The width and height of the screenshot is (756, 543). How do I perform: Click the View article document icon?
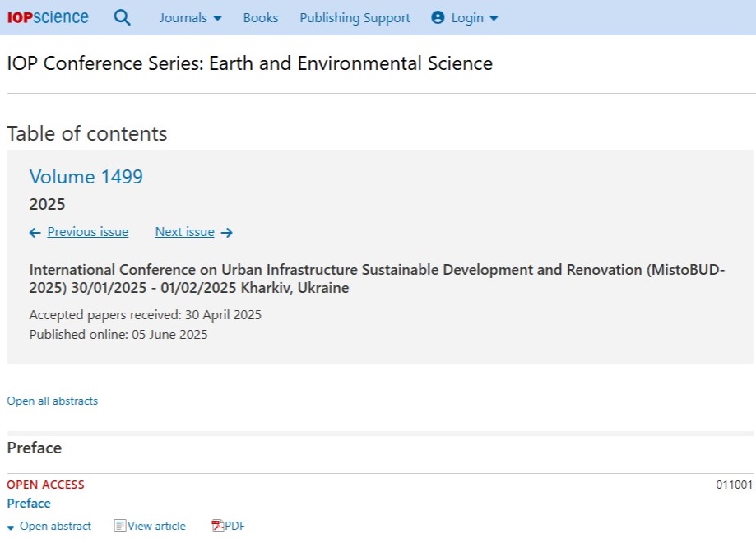coord(119,526)
